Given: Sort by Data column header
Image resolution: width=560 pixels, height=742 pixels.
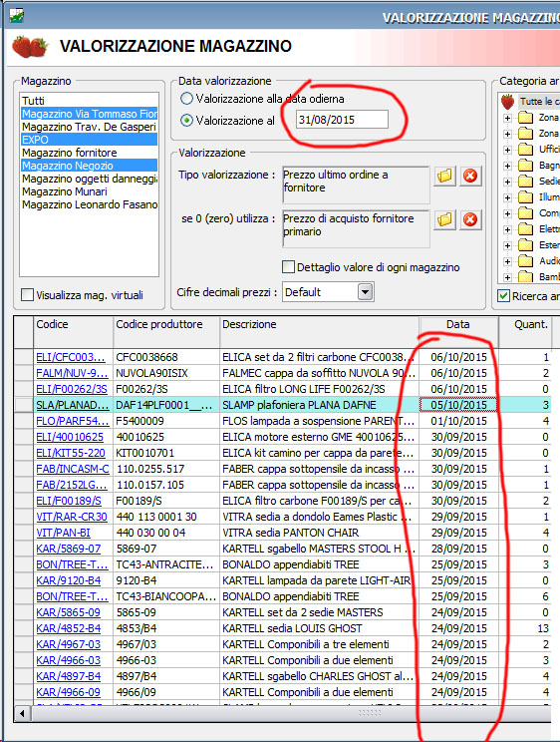Looking at the screenshot, I should (458, 332).
